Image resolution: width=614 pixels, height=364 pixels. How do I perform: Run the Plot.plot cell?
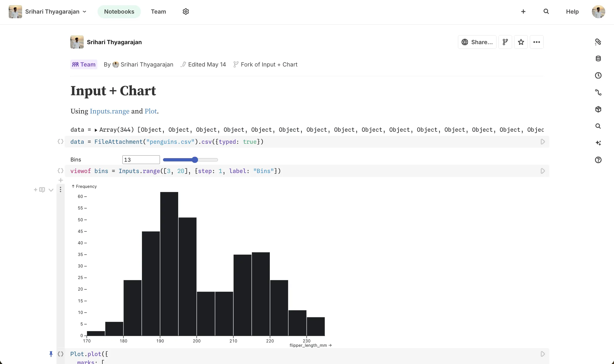[543, 354]
